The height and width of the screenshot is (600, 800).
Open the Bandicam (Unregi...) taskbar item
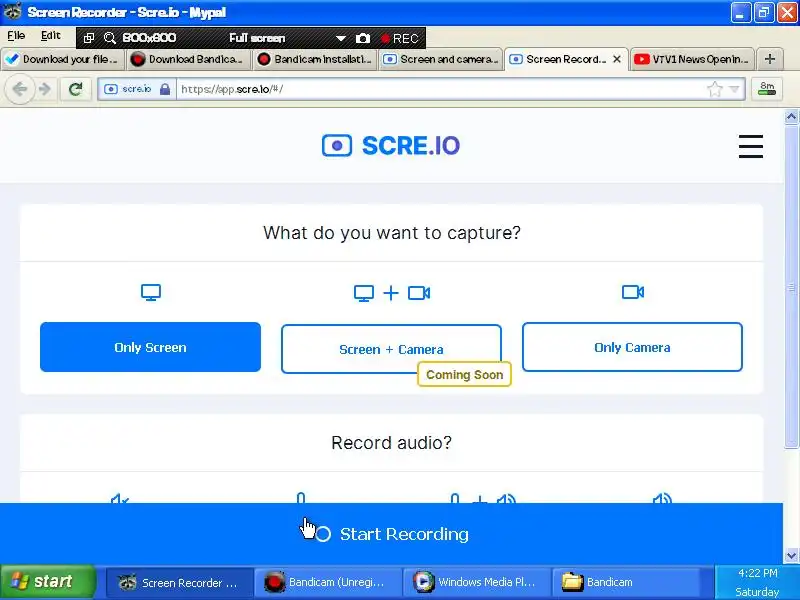point(328,582)
